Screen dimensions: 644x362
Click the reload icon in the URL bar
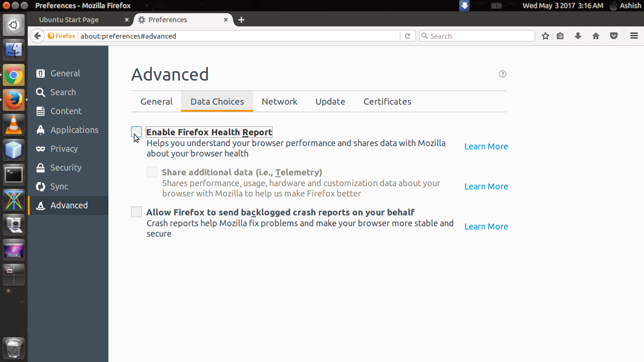pyautogui.click(x=408, y=36)
